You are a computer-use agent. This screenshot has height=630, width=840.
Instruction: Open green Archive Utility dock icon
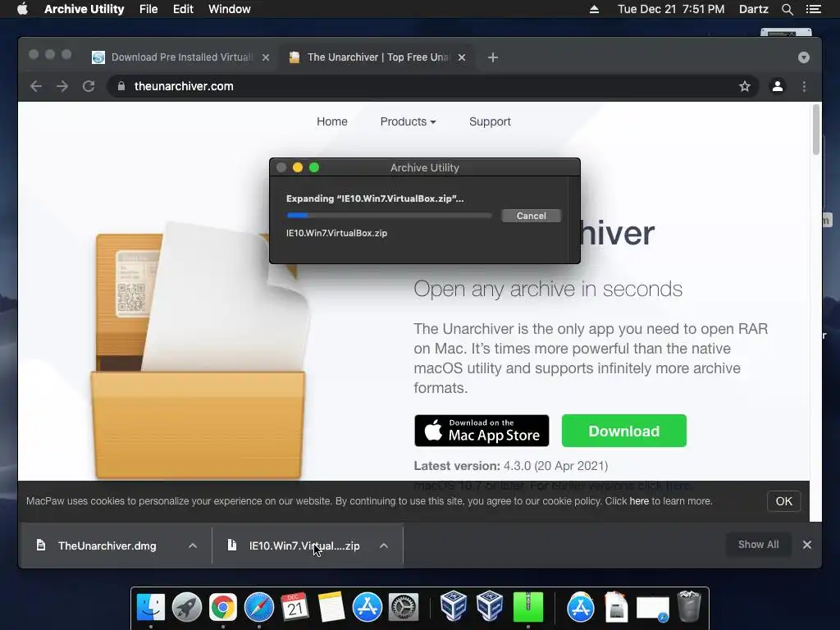528,608
